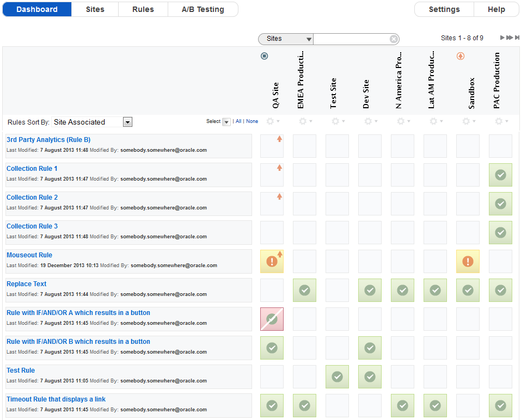Open the PAC Production gear menu
The height and width of the screenshot is (420, 521).
point(501,121)
